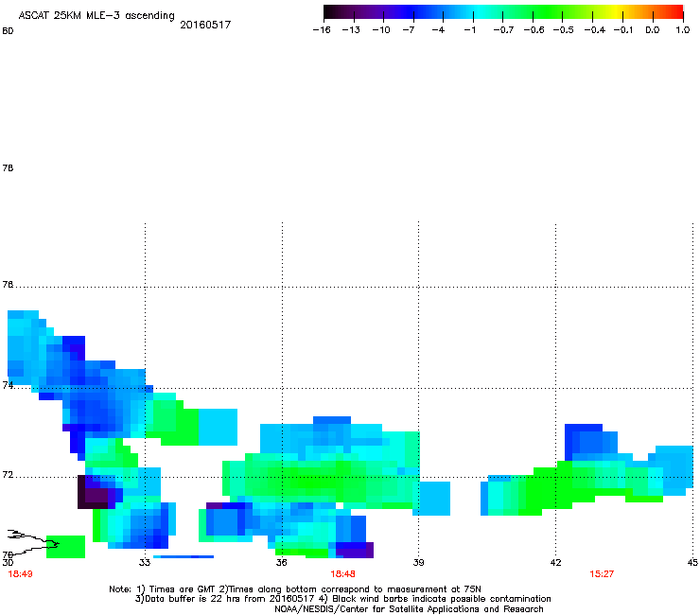Click the title 'ASCAT 25KM MLE-3 ascending'
Screen dimensions: 700x615
pos(96,15)
